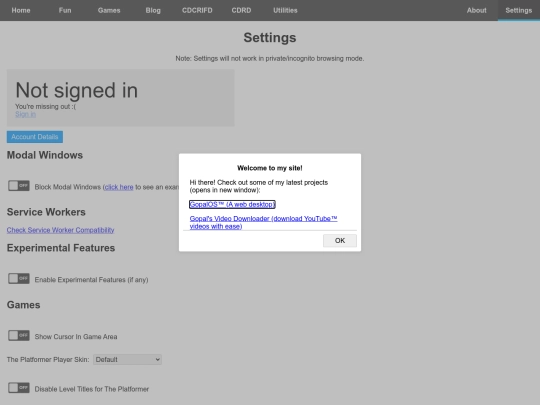Click OK in the welcome dialog
The height and width of the screenshot is (405, 540).
pos(340,240)
